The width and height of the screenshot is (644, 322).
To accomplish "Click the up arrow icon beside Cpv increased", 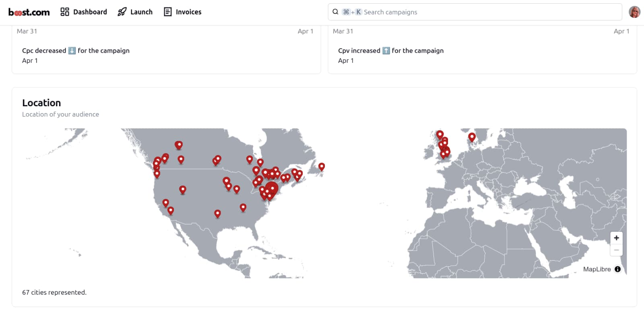I will (x=386, y=50).
